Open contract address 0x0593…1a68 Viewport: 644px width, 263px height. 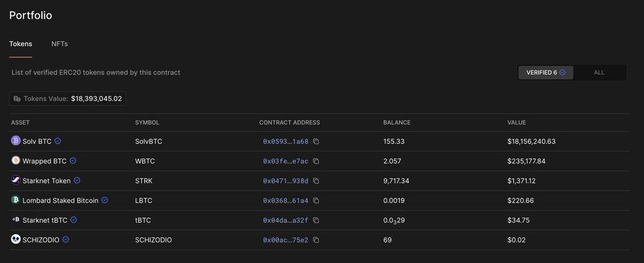(285, 141)
